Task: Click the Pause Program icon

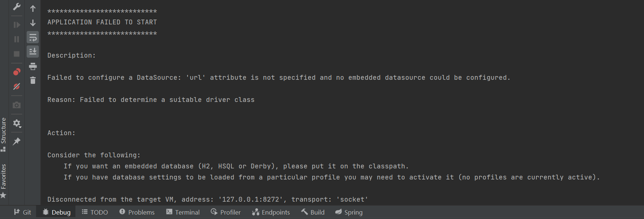Action: point(16,38)
